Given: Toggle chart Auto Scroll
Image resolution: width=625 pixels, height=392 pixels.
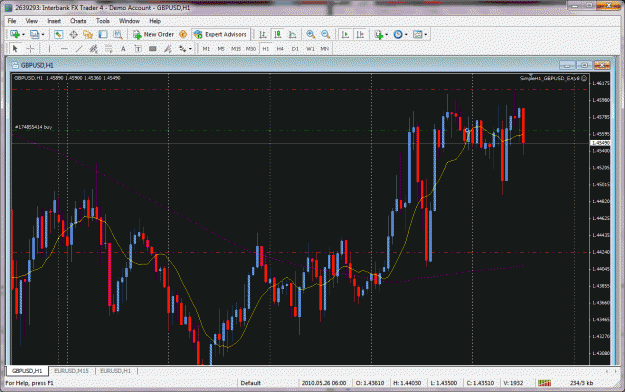Looking at the screenshot, I should coord(346,35).
